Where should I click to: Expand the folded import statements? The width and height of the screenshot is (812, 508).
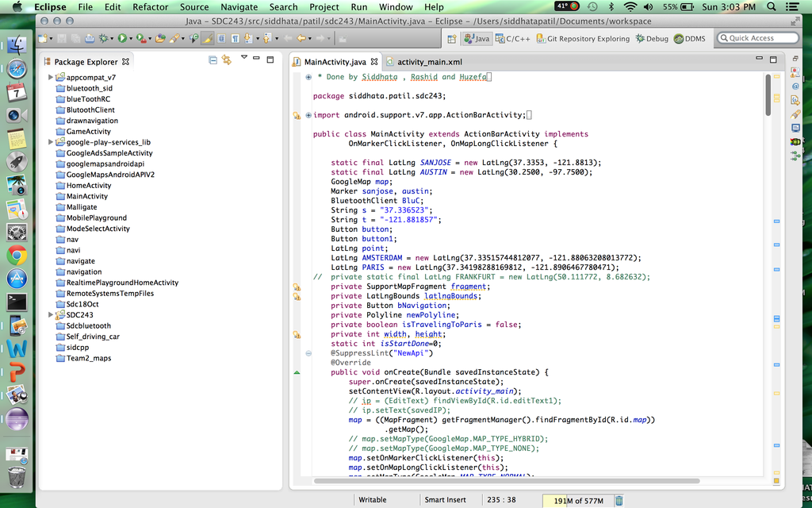click(x=308, y=115)
